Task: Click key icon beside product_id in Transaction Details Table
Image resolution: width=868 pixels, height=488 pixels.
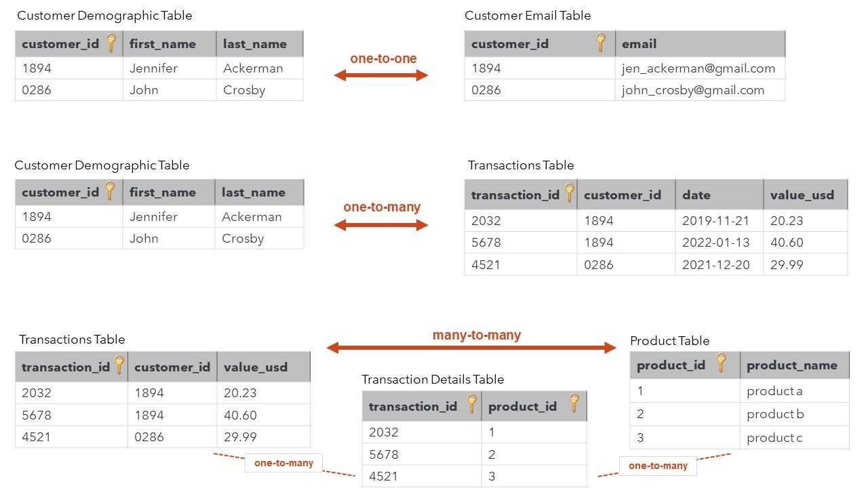Action: [574, 403]
